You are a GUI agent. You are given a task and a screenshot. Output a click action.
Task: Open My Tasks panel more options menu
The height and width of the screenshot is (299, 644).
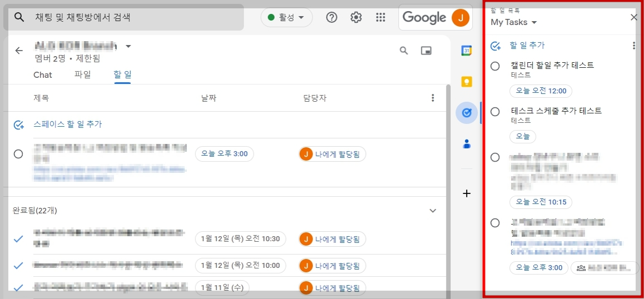pyautogui.click(x=635, y=46)
